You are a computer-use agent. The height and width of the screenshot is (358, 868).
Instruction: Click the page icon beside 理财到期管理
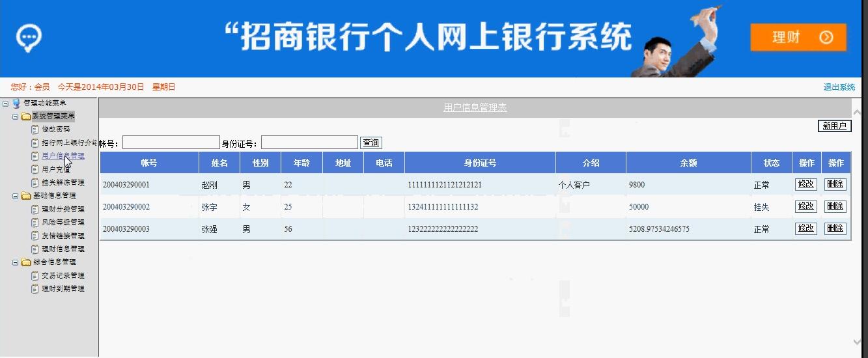(x=35, y=289)
